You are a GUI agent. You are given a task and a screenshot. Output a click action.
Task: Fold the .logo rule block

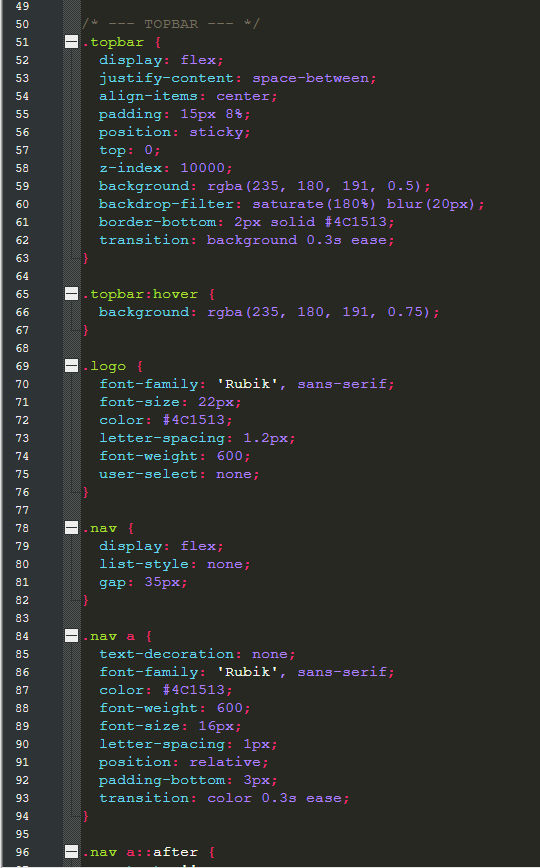pos(71,366)
